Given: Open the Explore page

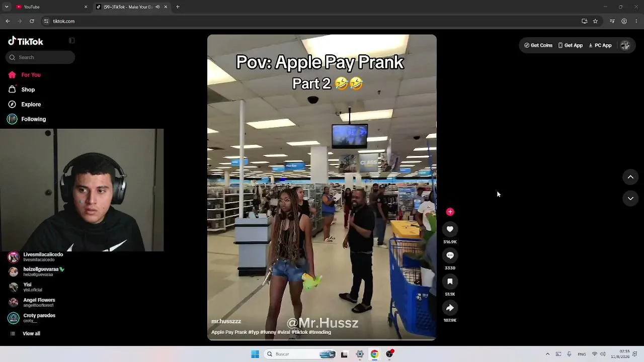Looking at the screenshot, I should point(24,105).
